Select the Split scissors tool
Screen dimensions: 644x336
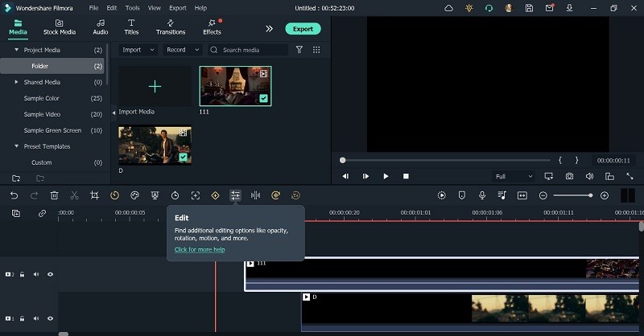[x=74, y=195]
